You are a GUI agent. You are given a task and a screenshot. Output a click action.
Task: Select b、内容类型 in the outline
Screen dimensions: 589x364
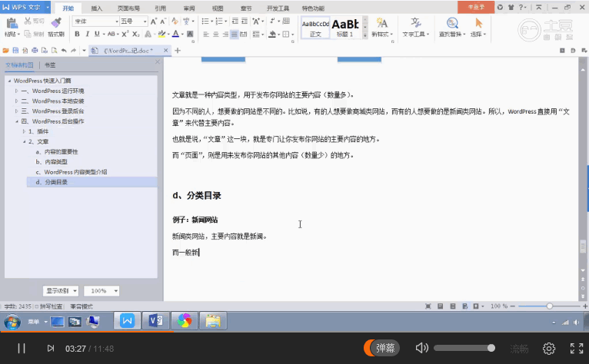52,162
